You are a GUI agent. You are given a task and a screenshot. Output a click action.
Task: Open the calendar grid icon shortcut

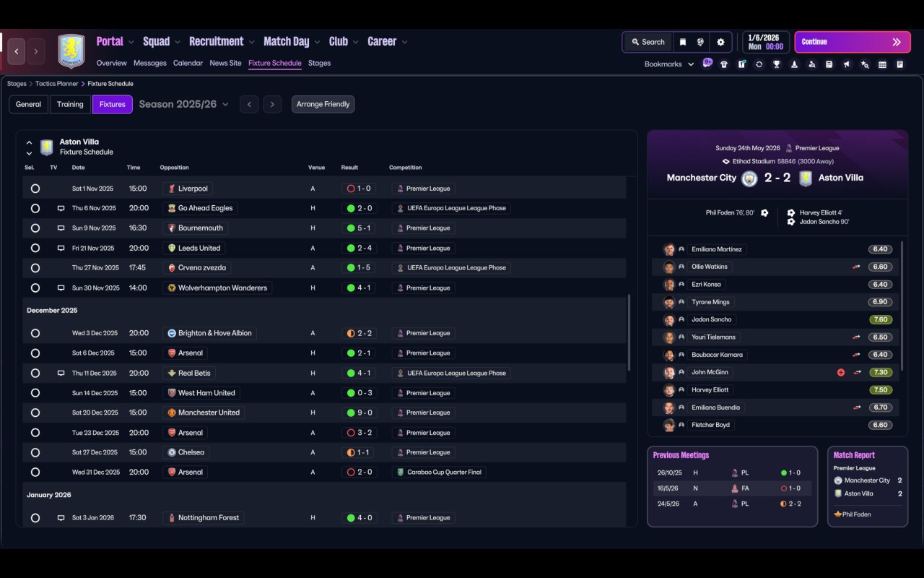882,64
